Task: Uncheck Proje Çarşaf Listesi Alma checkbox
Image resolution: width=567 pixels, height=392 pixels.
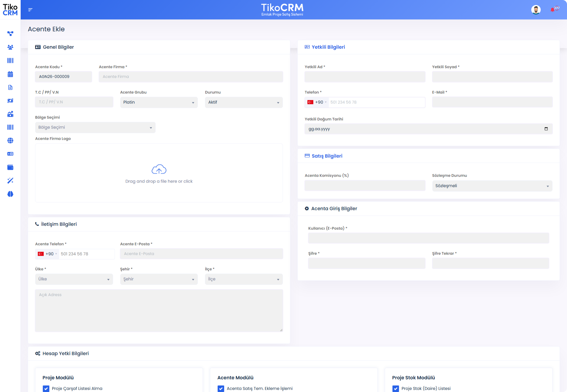Action: pos(46,388)
